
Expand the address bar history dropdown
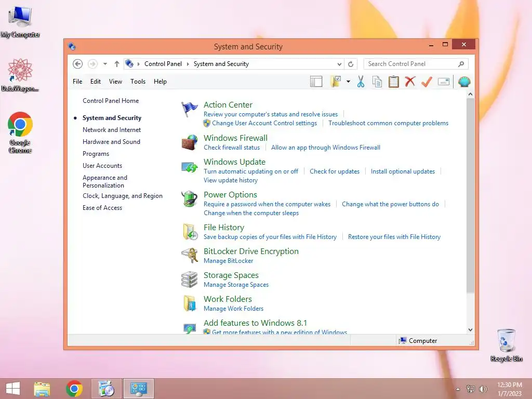click(x=339, y=64)
